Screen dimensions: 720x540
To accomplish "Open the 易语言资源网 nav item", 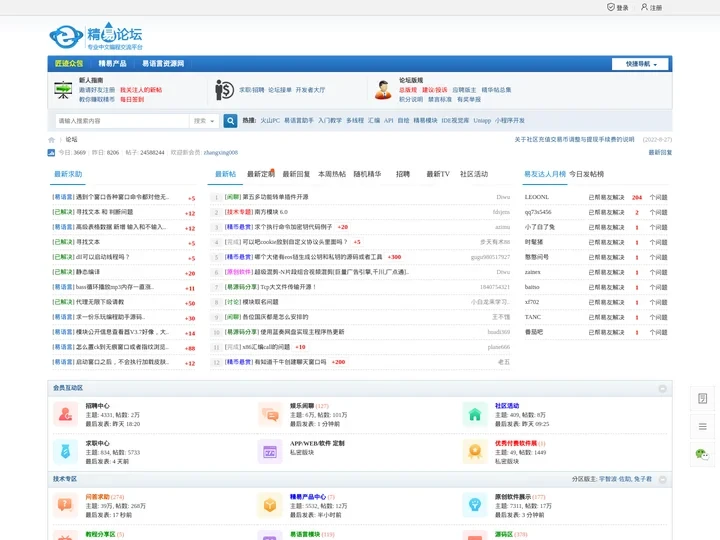I will [163, 63].
